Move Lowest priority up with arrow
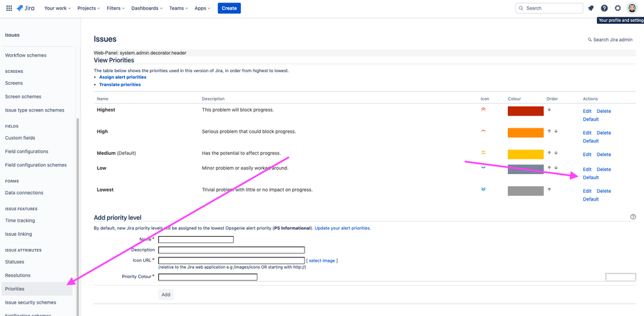 [549, 190]
